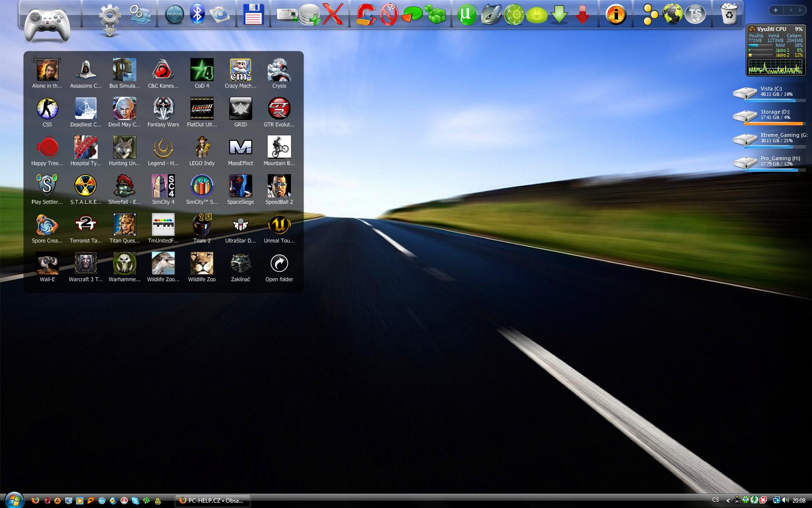Click the gamepad games stack icon

tap(47, 23)
